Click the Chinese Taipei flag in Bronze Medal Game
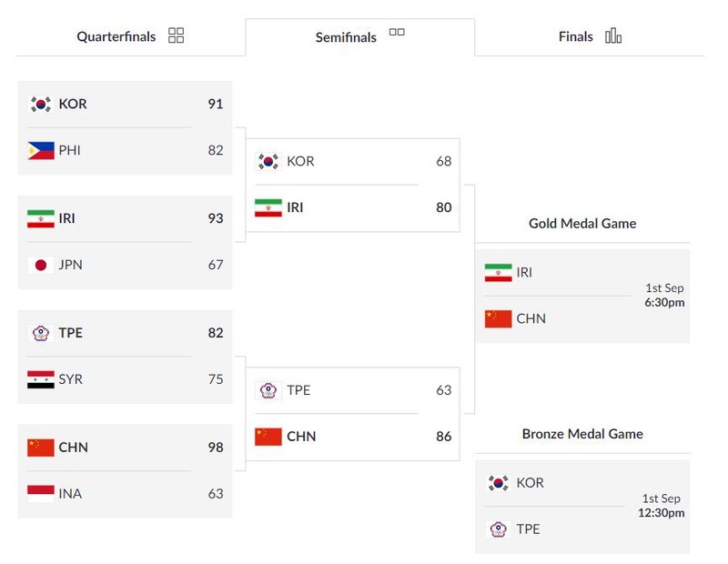 [498, 529]
